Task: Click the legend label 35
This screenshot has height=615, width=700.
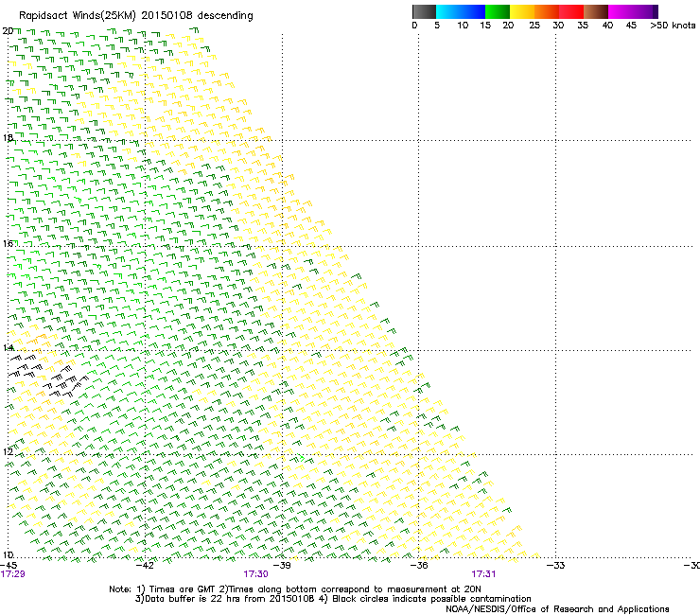Action: tap(583, 26)
